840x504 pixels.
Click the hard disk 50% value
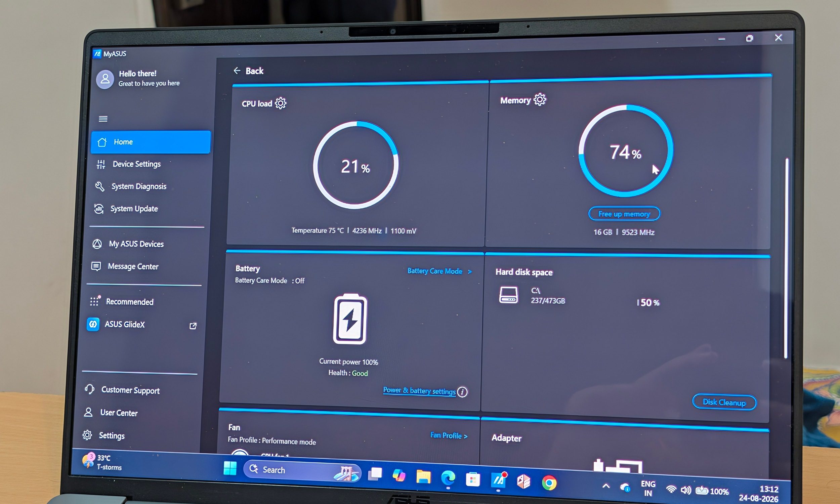pyautogui.click(x=649, y=302)
